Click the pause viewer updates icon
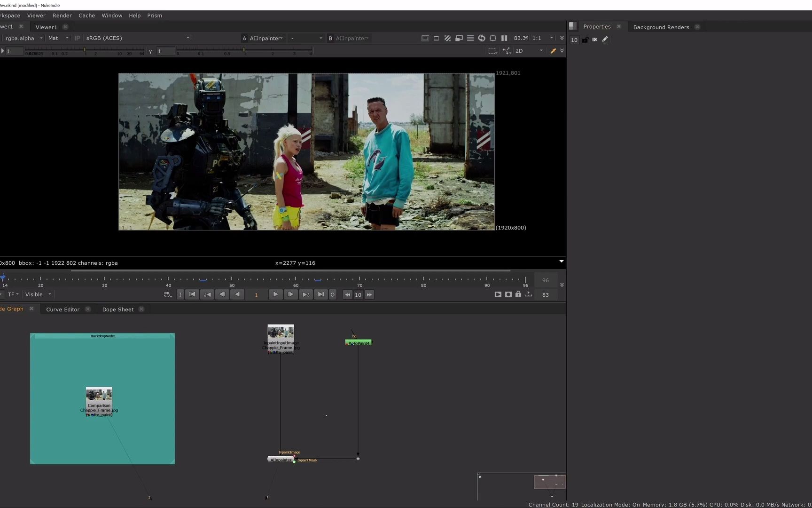812x508 pixels. click(x=504, y=38)
